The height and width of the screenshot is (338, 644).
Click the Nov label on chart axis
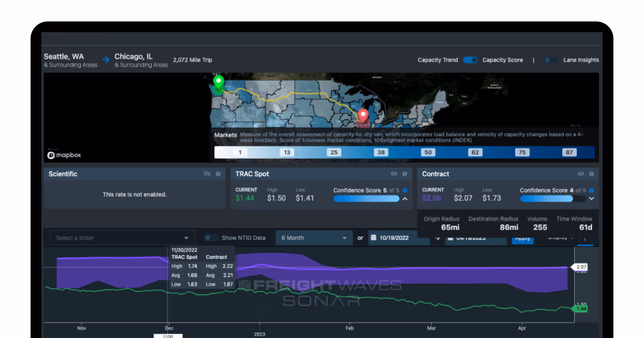82,328
